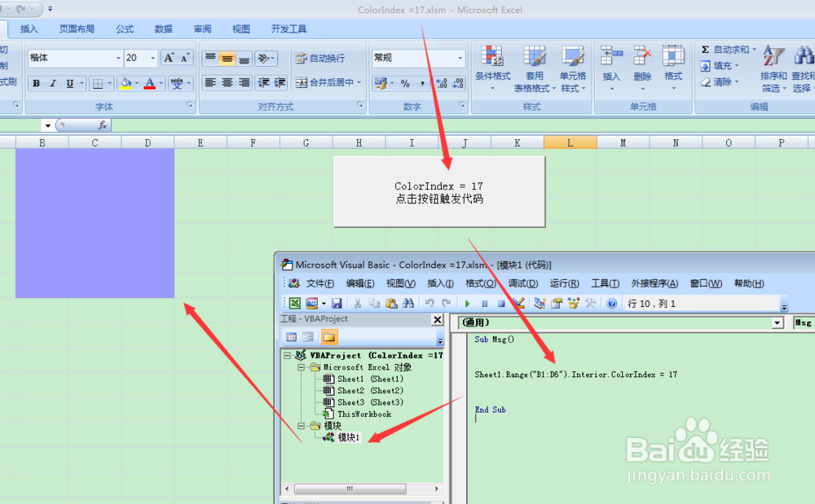The width and height of the screenshot is (815, 504).
Task: Open the 页面布局 ribbon tab
Action: pos(77,29)
